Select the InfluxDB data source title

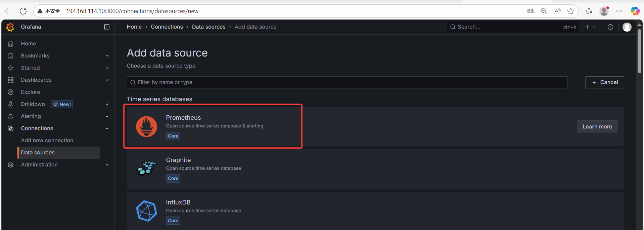point(178,202)
